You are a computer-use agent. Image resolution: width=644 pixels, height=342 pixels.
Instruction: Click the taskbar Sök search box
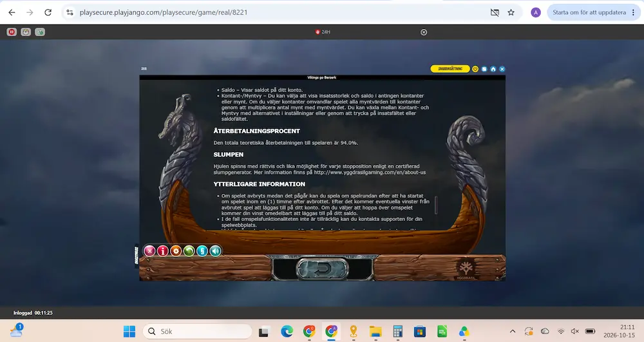197,331
